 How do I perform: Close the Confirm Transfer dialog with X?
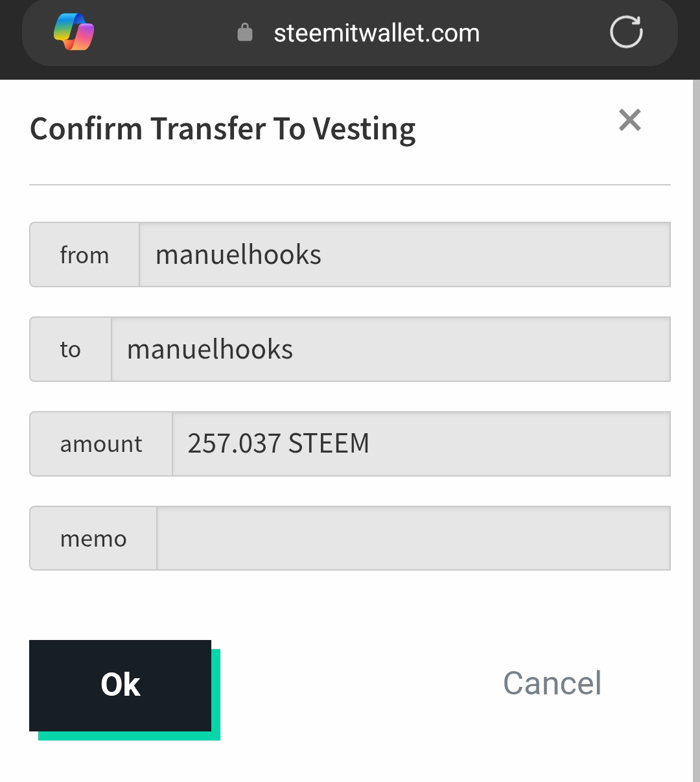point(629,120)
